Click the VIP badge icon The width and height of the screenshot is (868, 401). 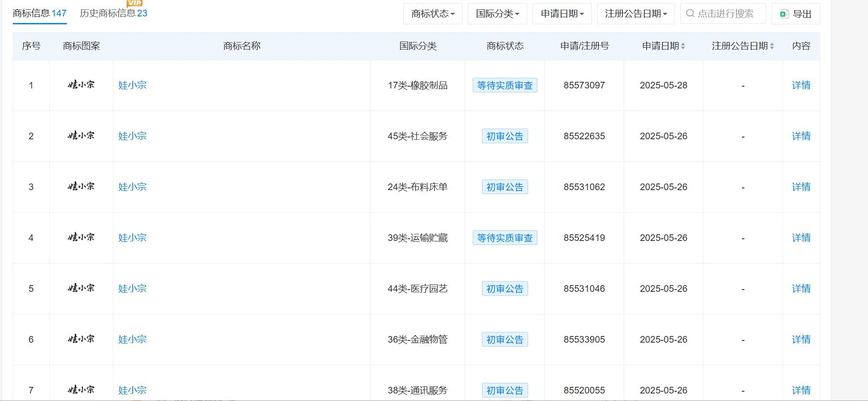click(135, 4)
